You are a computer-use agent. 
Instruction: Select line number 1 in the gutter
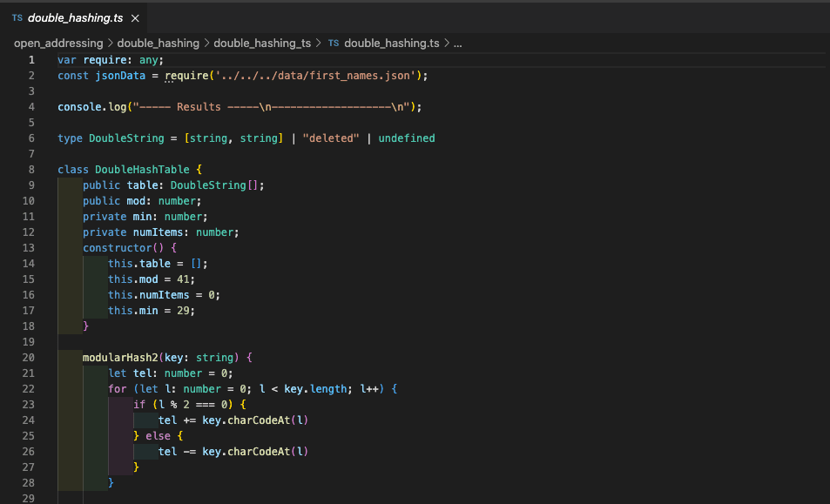pos(31,59)
